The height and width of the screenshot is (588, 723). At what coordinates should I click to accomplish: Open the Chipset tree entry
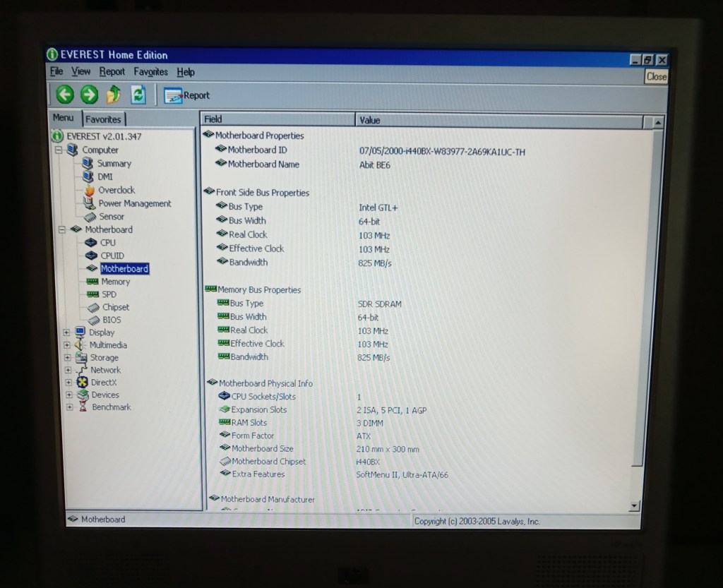click(x=116, y=307)
